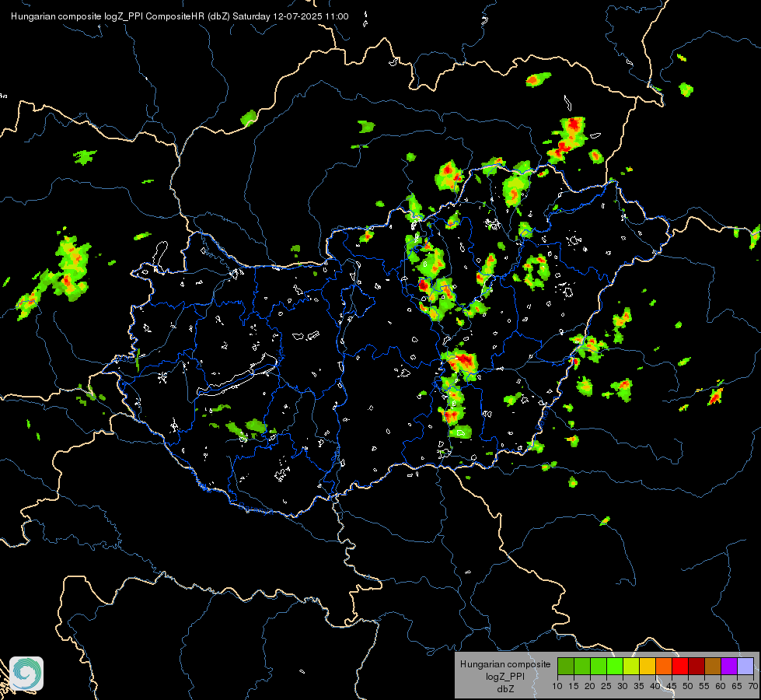Click the legend scale value 10
The image size is (761, 700).
(557, 687)
